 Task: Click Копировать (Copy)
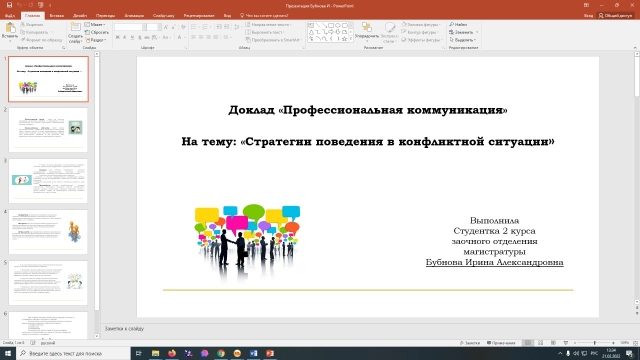click(x=36, y=32)
